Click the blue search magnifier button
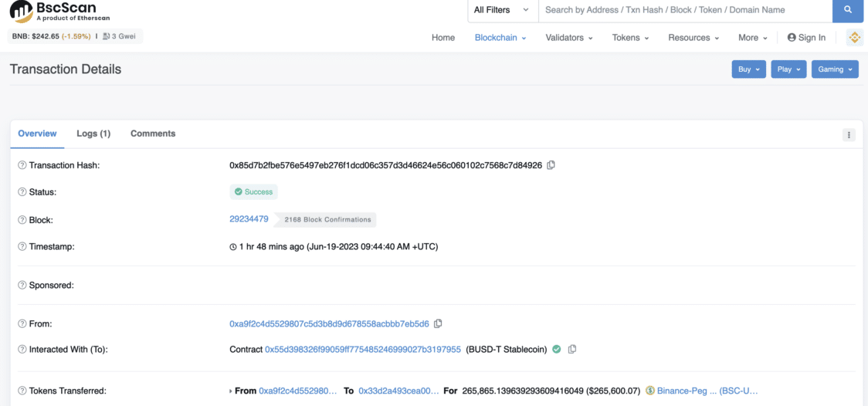 pos(847,10)
